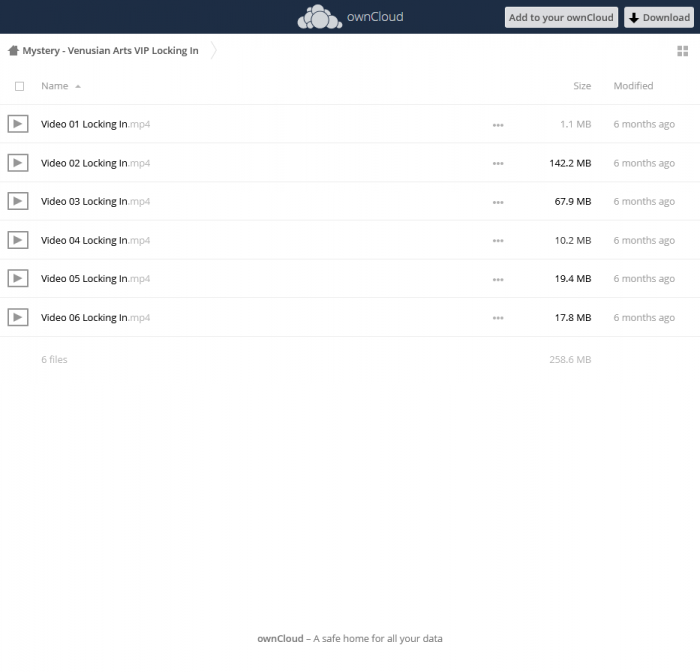Open Video 05 Locking In.mp4

95,279
